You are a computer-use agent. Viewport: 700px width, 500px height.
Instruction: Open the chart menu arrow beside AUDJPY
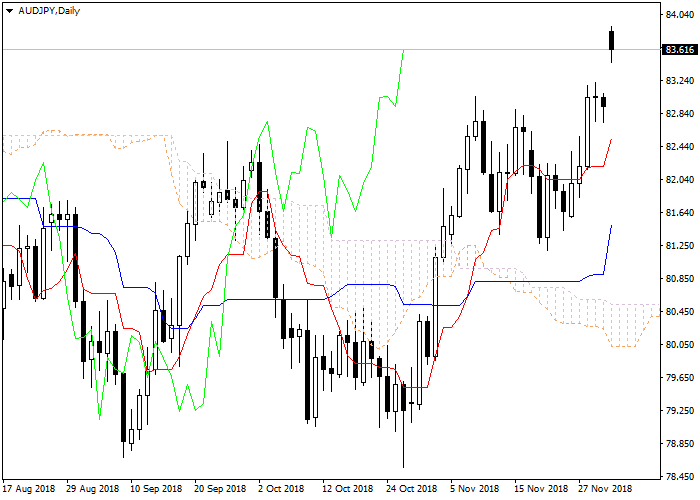click(x=9, y=10)
